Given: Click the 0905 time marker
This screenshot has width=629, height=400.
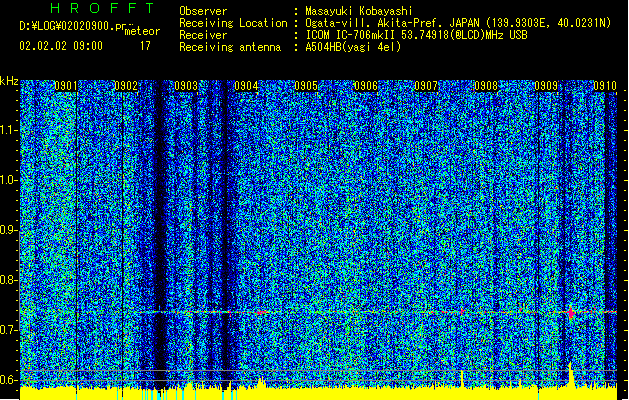Looking at the screenshot, I should tap(306, 86).
